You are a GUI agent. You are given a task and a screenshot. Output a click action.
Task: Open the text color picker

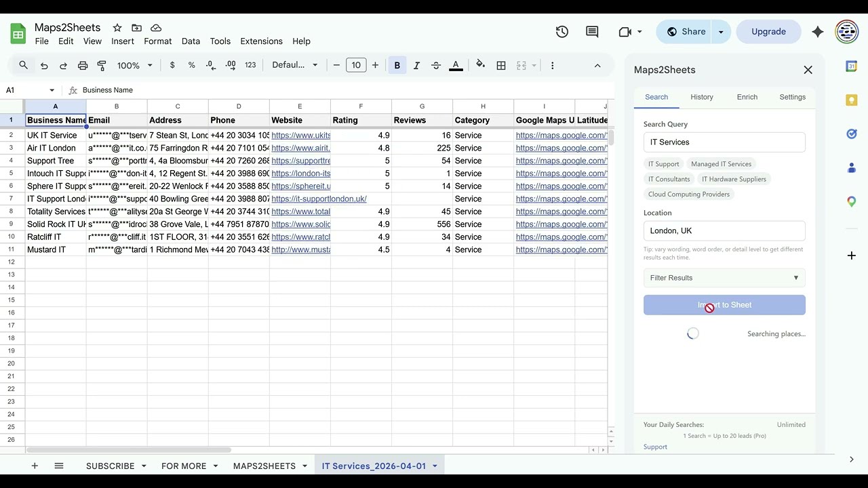(x=456, y=65)
